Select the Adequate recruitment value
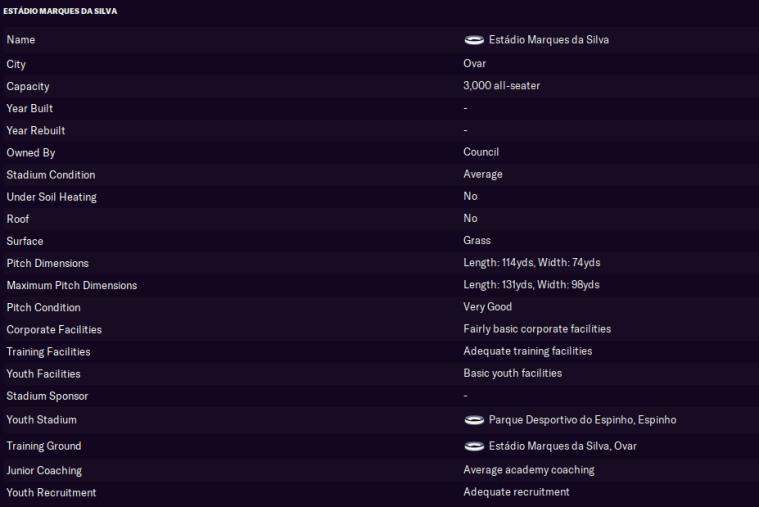Viewport: 759px width, 507px height. click(516, 492)
